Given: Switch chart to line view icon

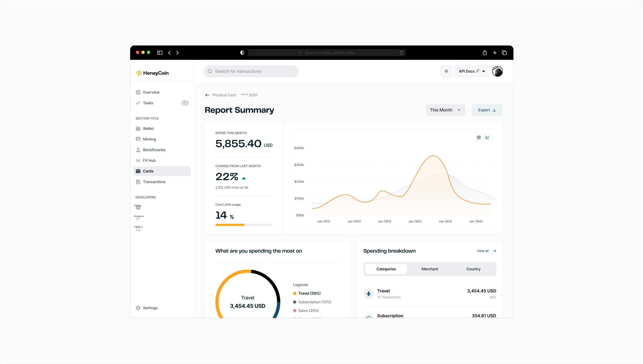Looking at the screenshot, I should pos(487,137).
